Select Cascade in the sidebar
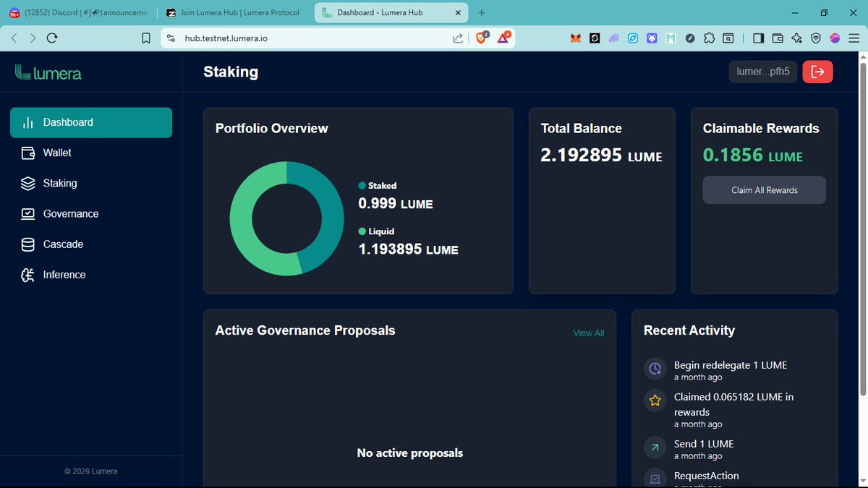Viewport: 868px width, 488px height. point(91,244)
